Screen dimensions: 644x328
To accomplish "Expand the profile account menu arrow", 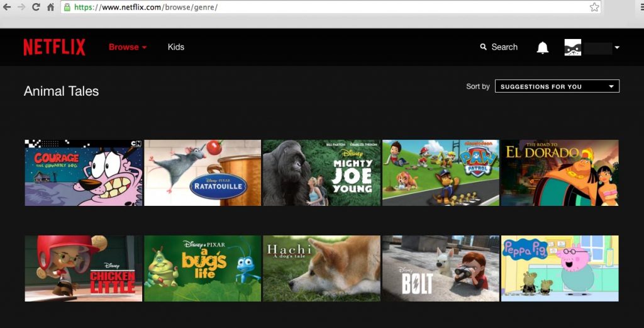I will coord(617,48).
